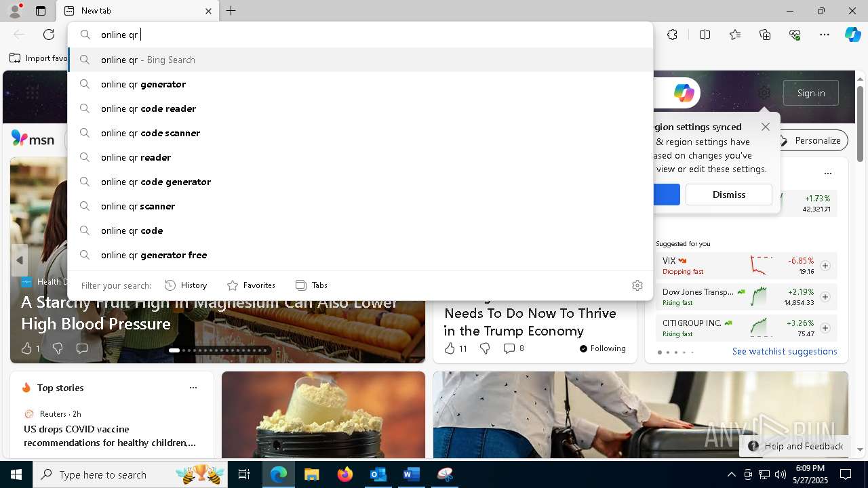
Task: Click msn logo
Action: point(33,139)
